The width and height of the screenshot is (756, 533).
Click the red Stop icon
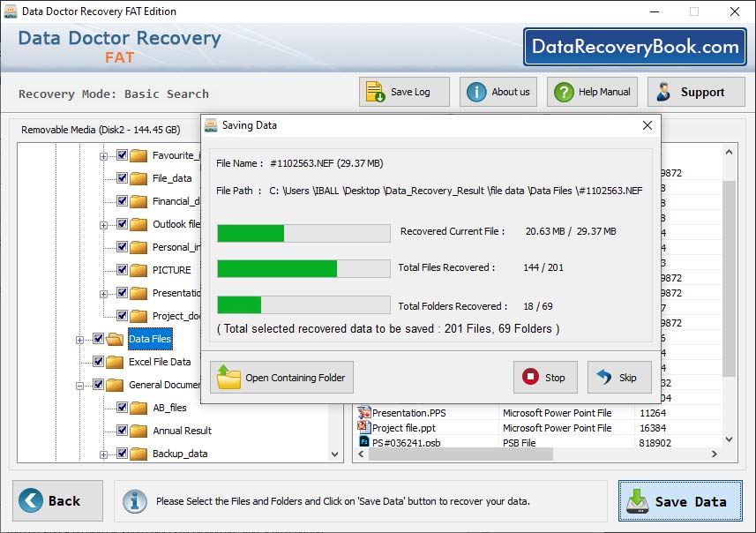pyautogui.click(x=530, y=377)
